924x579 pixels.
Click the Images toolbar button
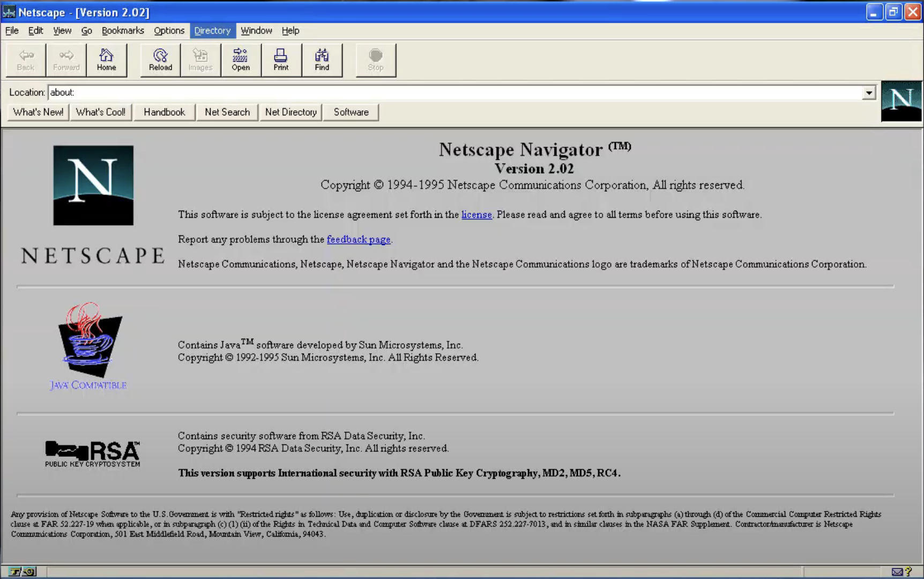200,60
